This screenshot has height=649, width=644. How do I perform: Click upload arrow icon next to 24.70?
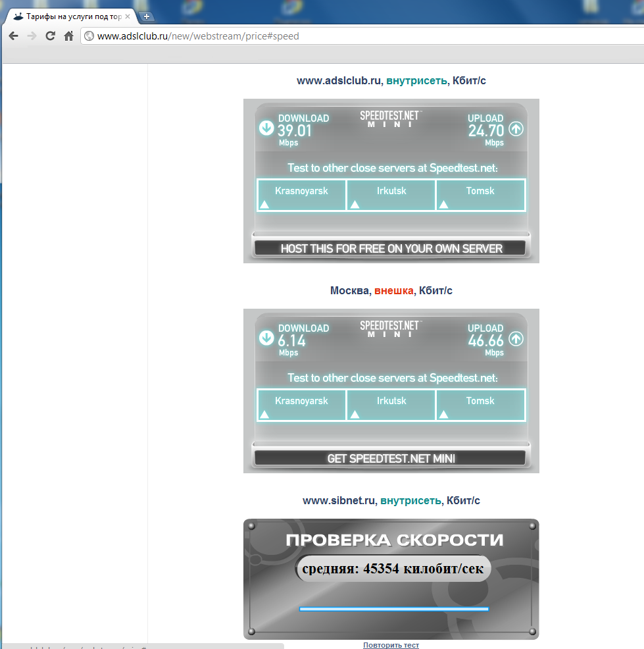coord(516,129)
